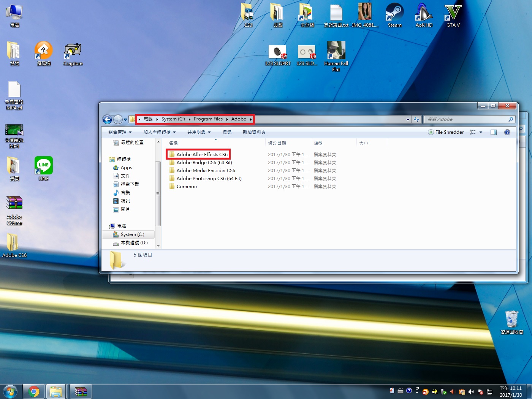Screen dimensions: 532x399
Task: Click the 新增資料夾 toolbar command
Action: pyautogui.click(x=254, y=132)
